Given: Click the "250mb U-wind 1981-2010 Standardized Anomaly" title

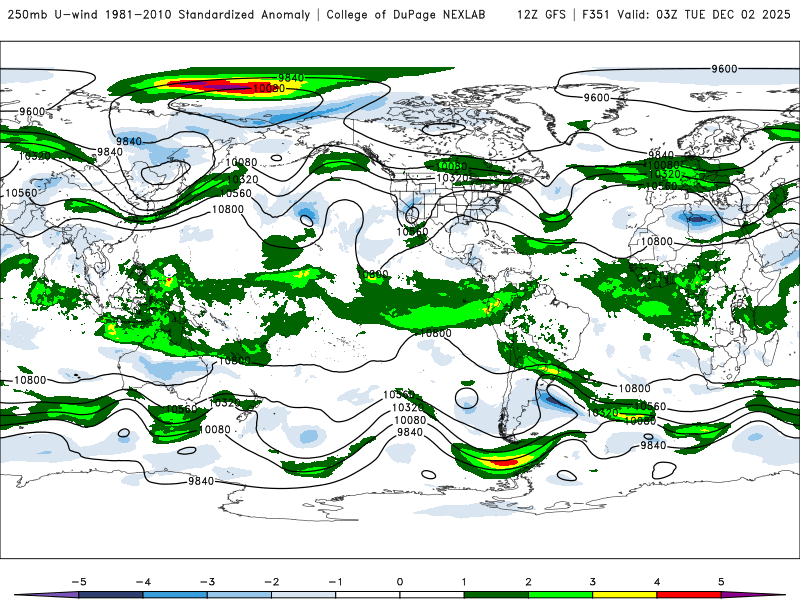Looking at the screenshot, I should (159, 14).
